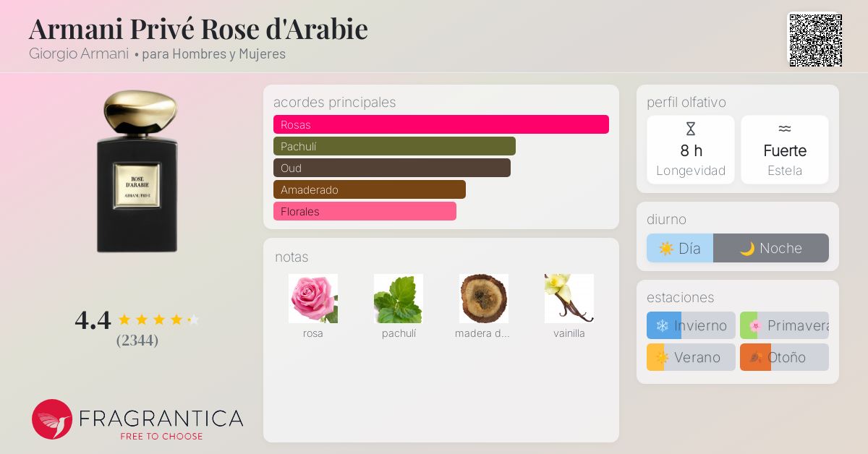868x454 pixels.
Task: Select the pachulí leaf note image
Action: click(399, 299)
